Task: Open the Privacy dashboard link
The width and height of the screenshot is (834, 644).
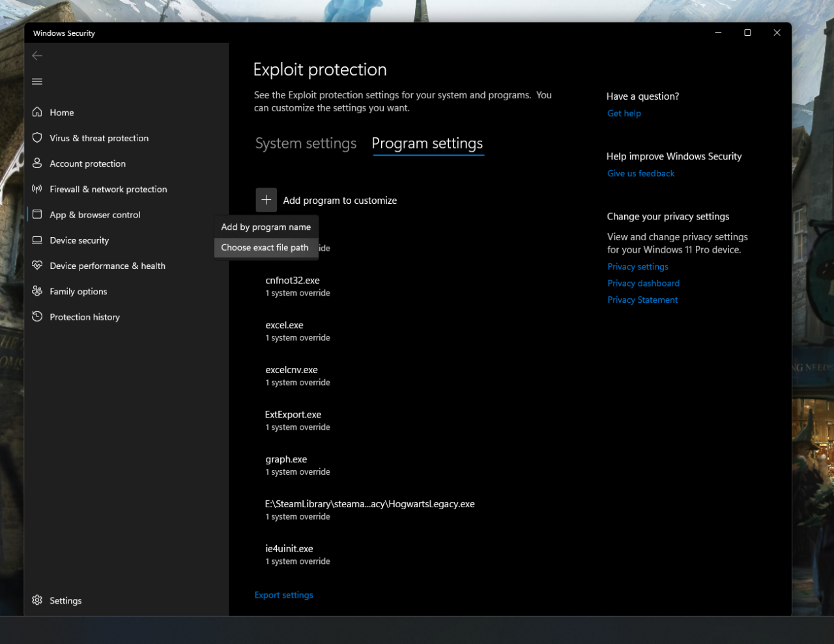Action: pos(643,283)
